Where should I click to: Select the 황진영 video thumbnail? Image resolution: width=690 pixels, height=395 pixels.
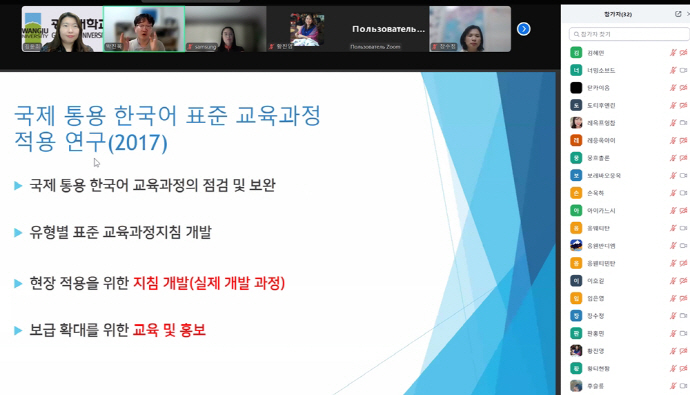click(307, 29)
